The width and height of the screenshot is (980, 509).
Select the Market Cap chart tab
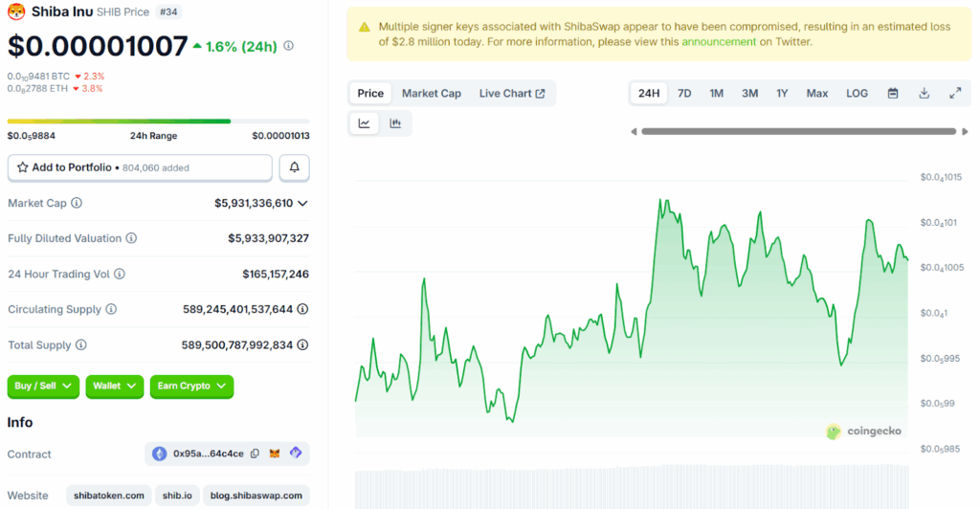[431, 93]
